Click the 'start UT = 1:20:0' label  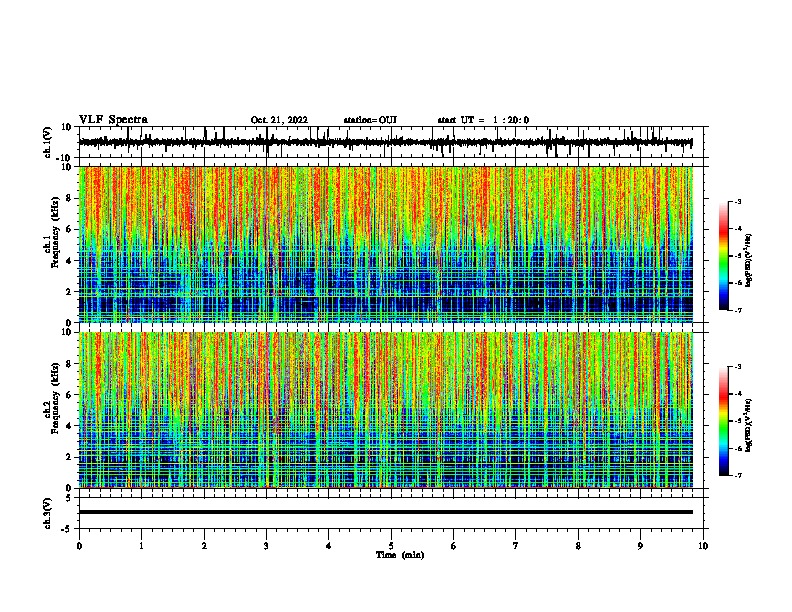[x=483, y=120]
